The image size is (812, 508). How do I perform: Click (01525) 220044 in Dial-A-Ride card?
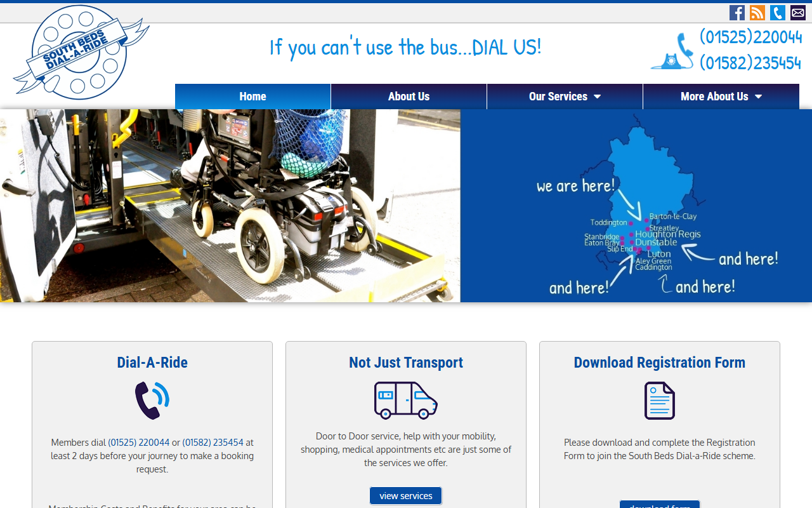[139, 443]
